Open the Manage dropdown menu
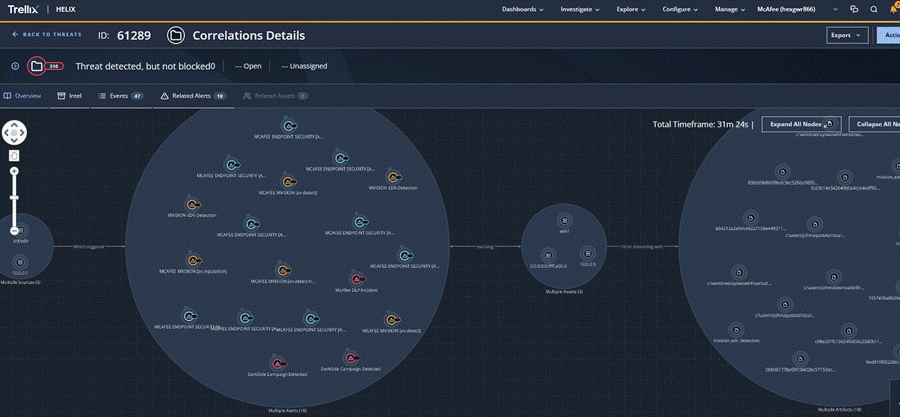 click(x=730, y=9)
